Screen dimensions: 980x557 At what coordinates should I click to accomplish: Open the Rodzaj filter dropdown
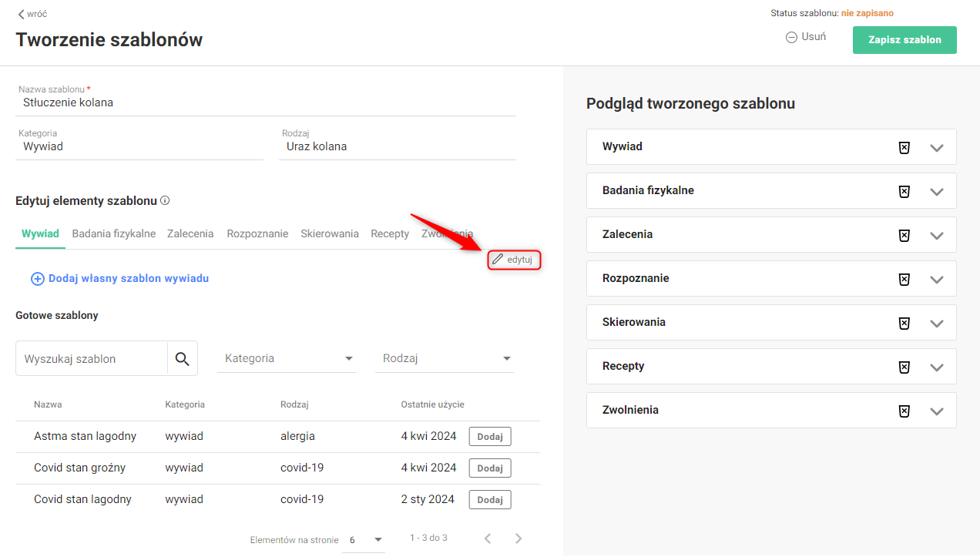[445, 358]
